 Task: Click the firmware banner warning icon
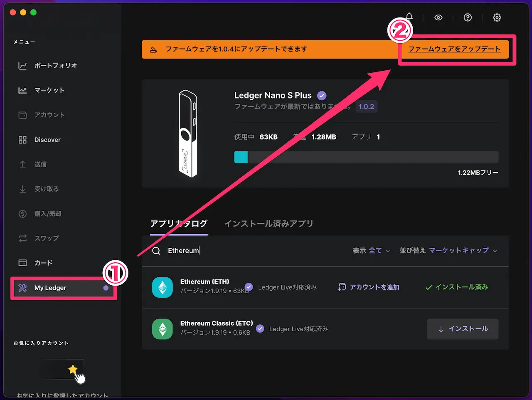[153, 49]
